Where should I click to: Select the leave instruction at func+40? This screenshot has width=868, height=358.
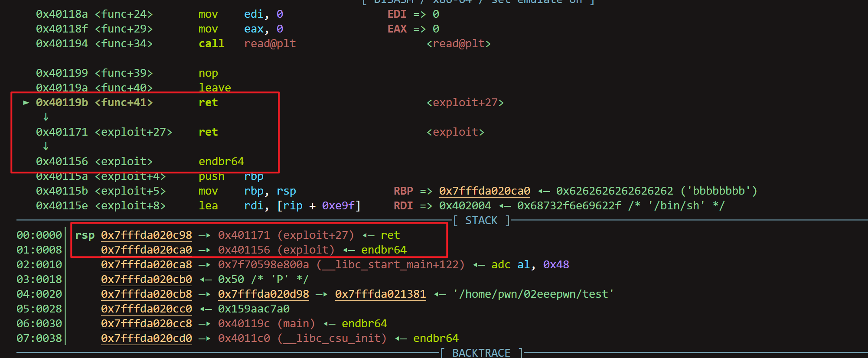point(215,88)
